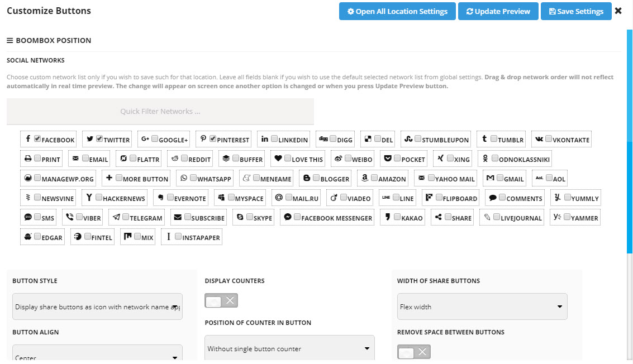Uncheck the Facebook checkbox

point(37,138)
